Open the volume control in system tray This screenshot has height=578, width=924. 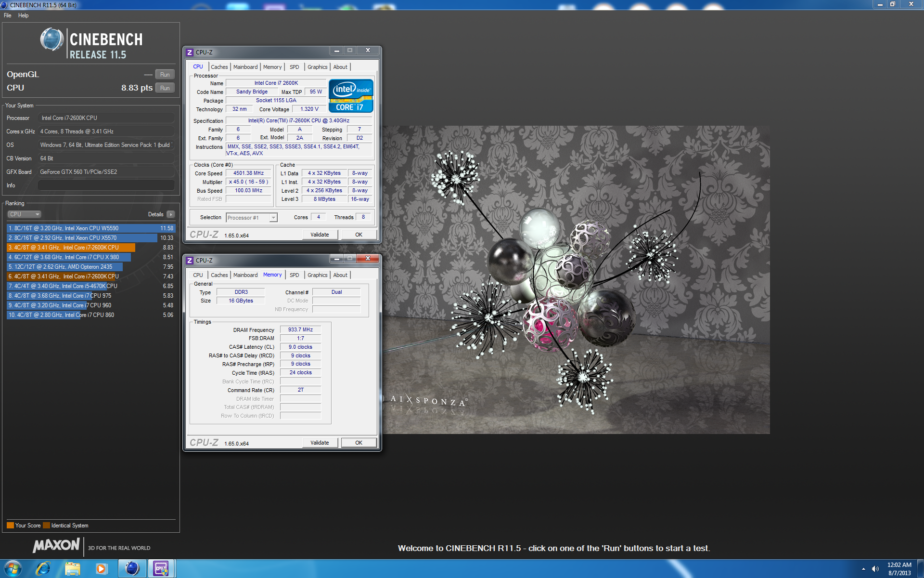pos(875,569)
